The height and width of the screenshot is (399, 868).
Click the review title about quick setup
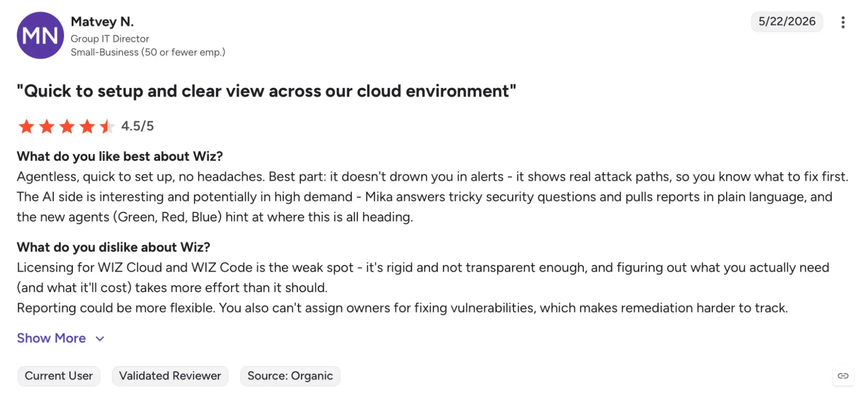pos(267,91)
